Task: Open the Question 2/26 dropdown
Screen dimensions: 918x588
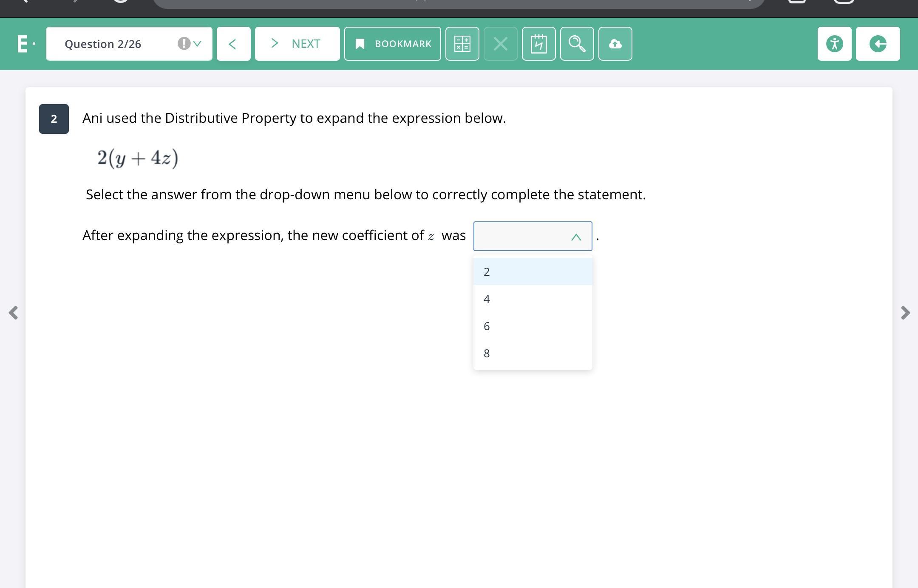Action: [x=129, y=44]
